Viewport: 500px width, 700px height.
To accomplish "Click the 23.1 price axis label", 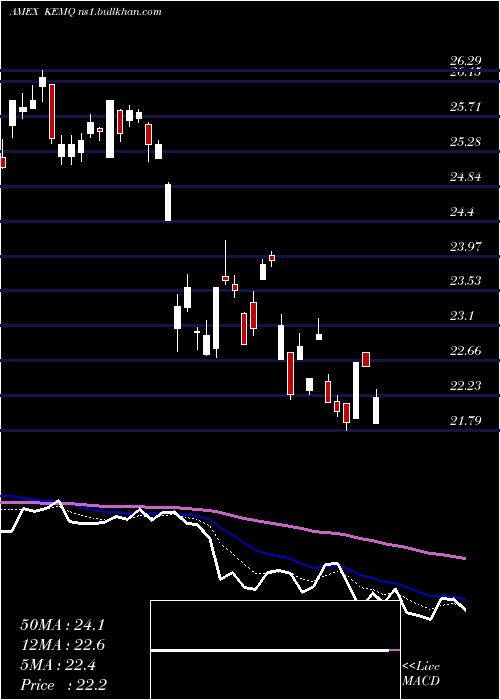I will click(x=462, y=316).
